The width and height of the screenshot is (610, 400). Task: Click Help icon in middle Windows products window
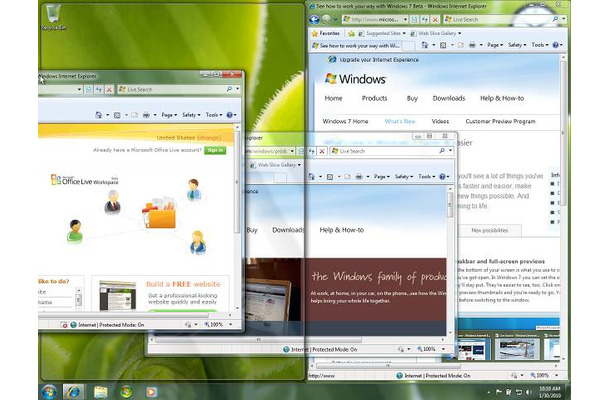(442, 177)
